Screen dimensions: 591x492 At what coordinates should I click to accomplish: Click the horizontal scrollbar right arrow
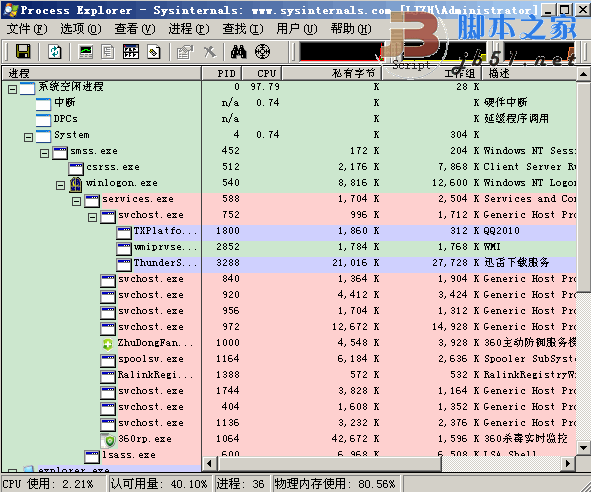(x=568, y=463)
